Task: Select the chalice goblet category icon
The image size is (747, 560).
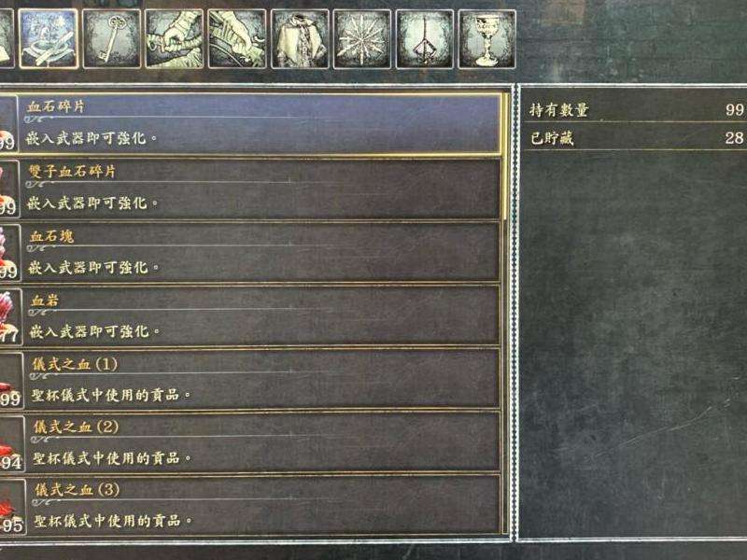Action: (x=486, y=39)
